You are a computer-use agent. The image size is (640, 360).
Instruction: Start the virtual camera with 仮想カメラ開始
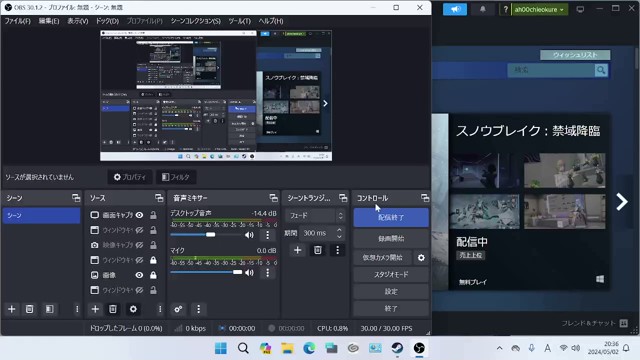[x=382, y=258]
